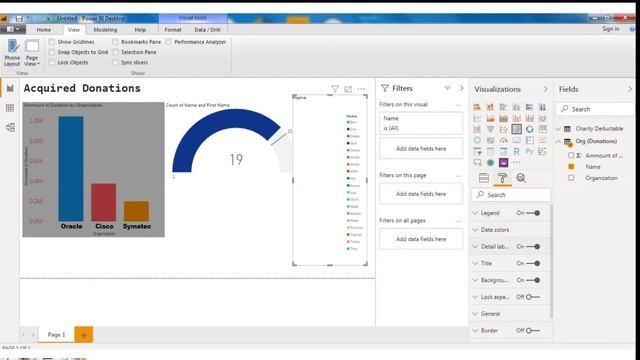Turn off the Legend toggle
This screenshot has height=360, width=640.
point(533,213)
